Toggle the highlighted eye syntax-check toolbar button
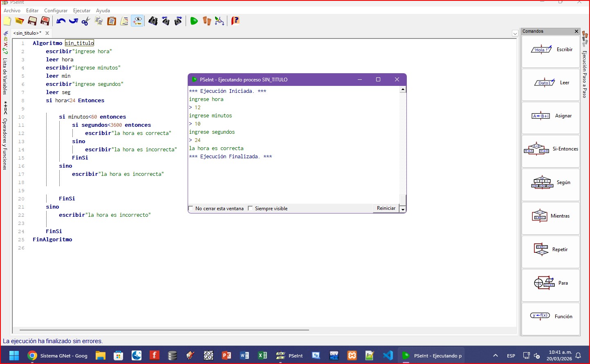The width and height of the screenshot is (590, 364). click(x=137, y=21)
